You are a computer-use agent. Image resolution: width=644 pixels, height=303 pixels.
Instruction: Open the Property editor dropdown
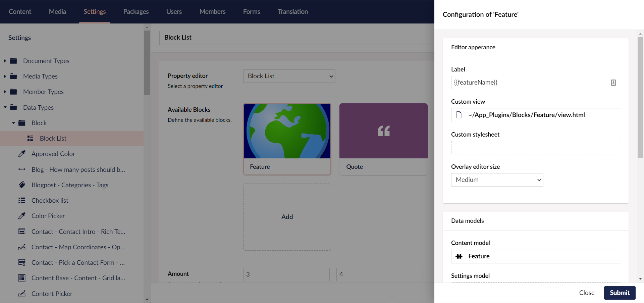(289, 76)
